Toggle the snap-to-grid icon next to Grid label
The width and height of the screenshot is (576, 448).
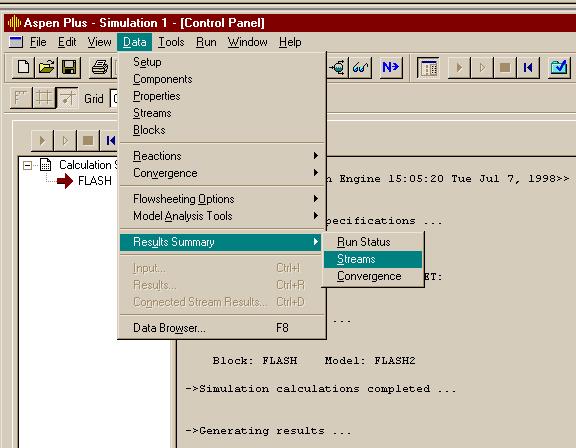(67, 98)
